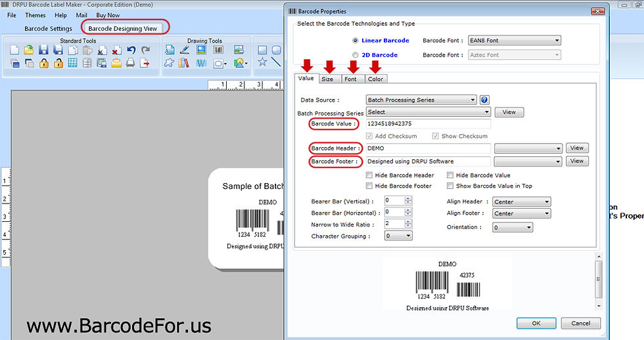This screenshot has height=340, width=644.
Task: Select the Rectangle shape tool
Action: click(262, 50)
